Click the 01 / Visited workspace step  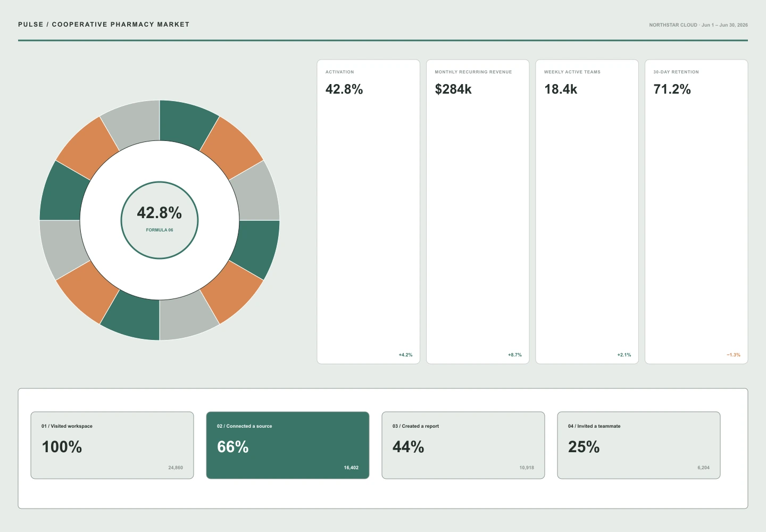[112, 445]
